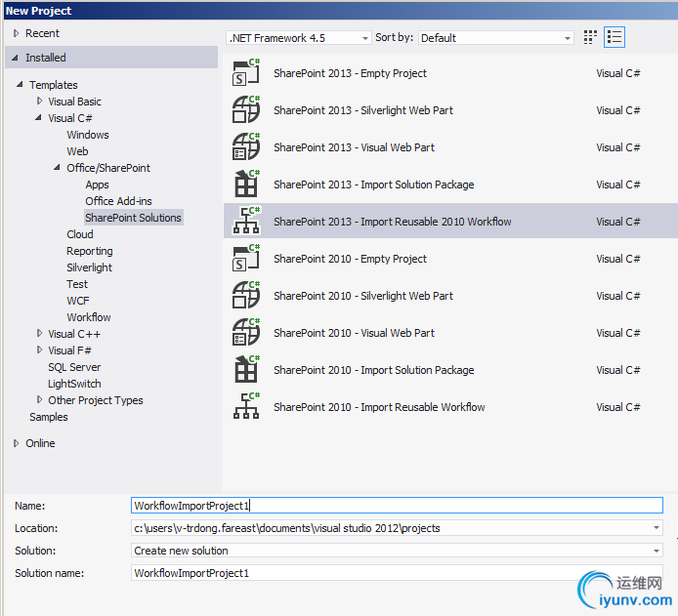Screen dimensions: 678x616
Task: Select the Cloud template category
Action: click(x=80, y=234)
